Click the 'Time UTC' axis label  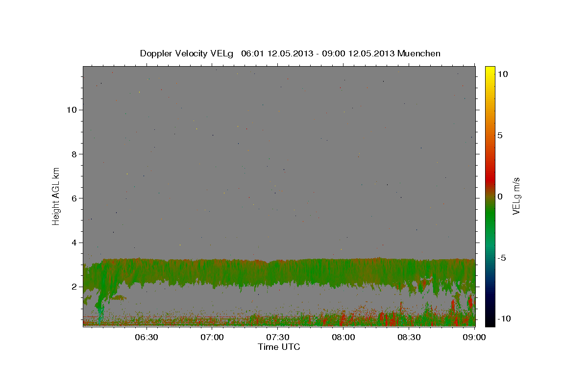[x=279, y=347]
